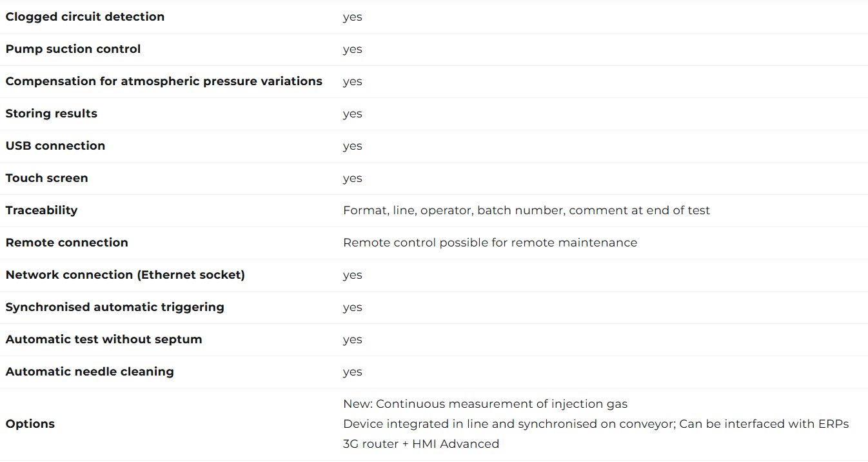Image resolution: width=868 pixels, height=462 pixels.
Task: Click the 'Automatic test without septum' label
Action: [x=104, y=339]
